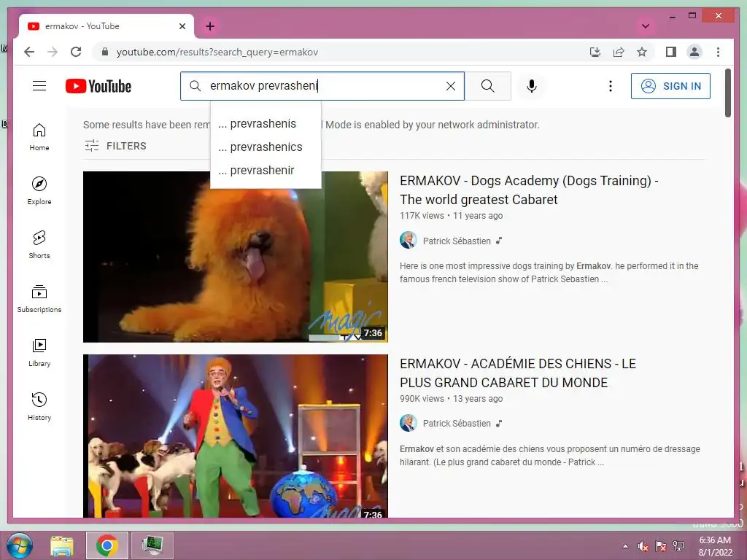Open the Chrome profile avatar
747x560 pixels.
tap(694, 52)
